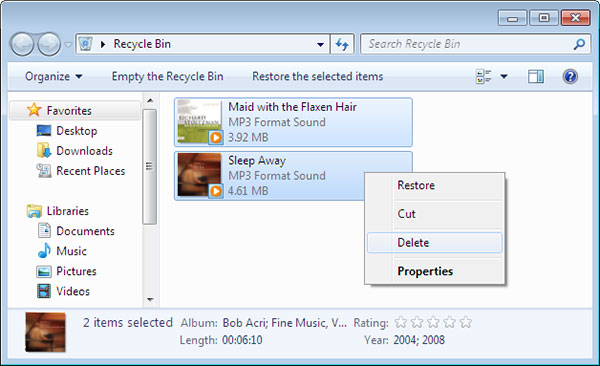
Task: Click the Downloads folder icon
Action: pyautogui.click(x=44, y=150)
